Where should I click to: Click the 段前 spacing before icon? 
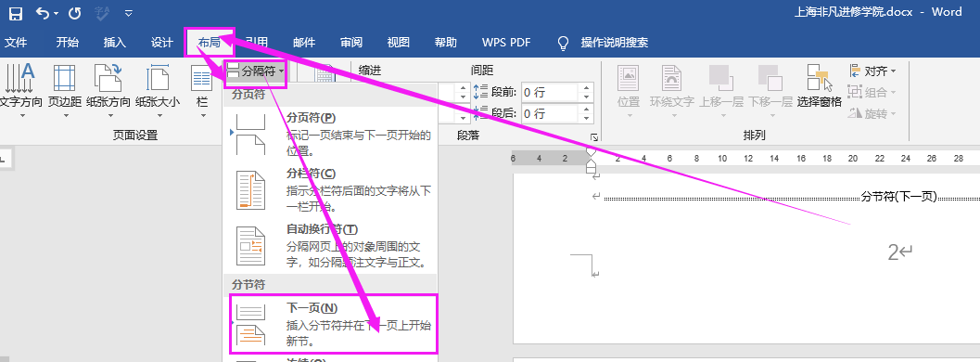(x=480, y=93)
